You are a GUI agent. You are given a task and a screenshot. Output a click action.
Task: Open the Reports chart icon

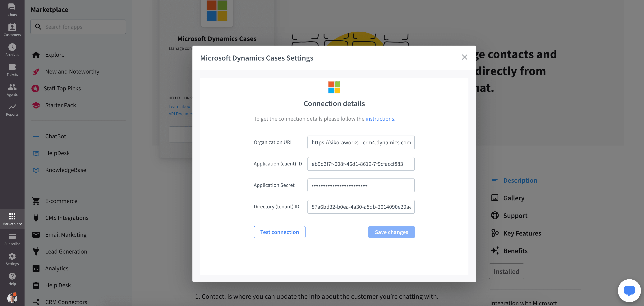point(12,107)
